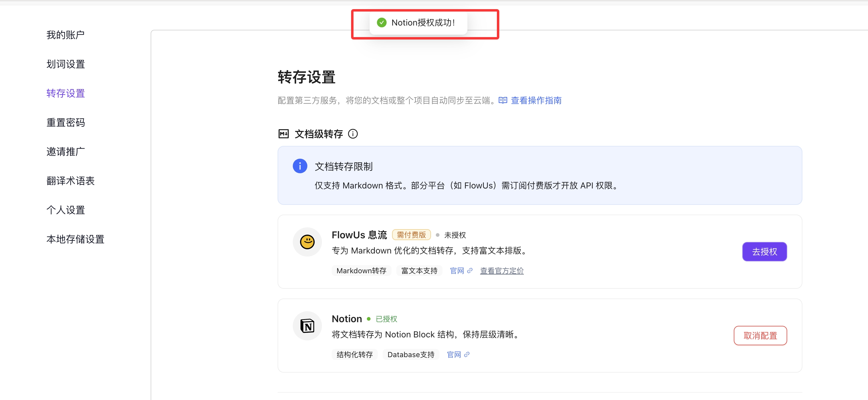Viewport: 868px width, 400px height.
Task: Click 取消配置 to remove Notion authorization
Action: tap(760, 335)
